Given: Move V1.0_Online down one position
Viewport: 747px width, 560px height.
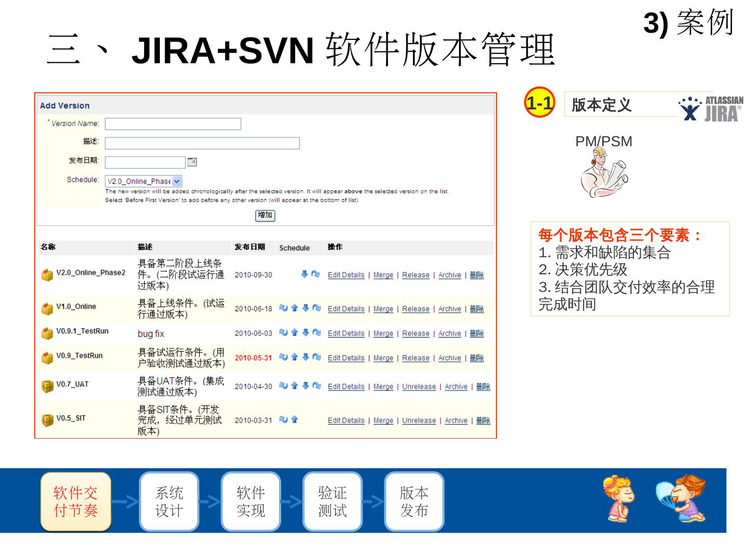Looking at the screenshot, I should (306, 308).
